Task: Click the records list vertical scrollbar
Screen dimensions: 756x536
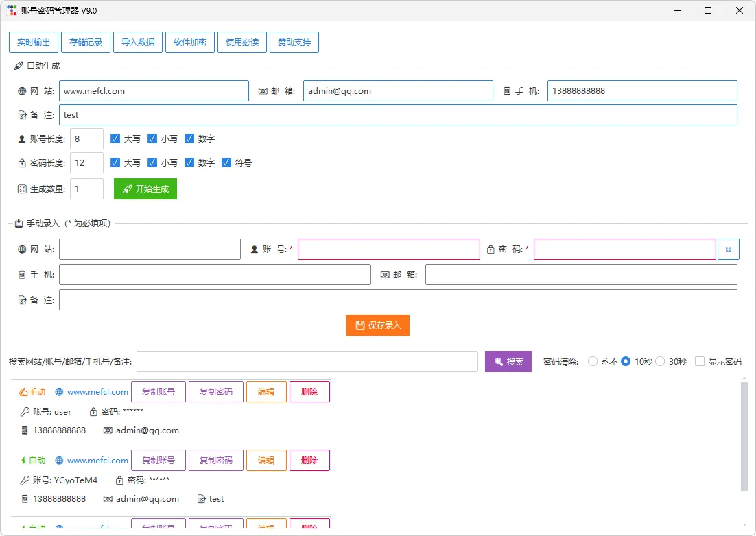Action: pyautogui.click(x=745, y=435)
